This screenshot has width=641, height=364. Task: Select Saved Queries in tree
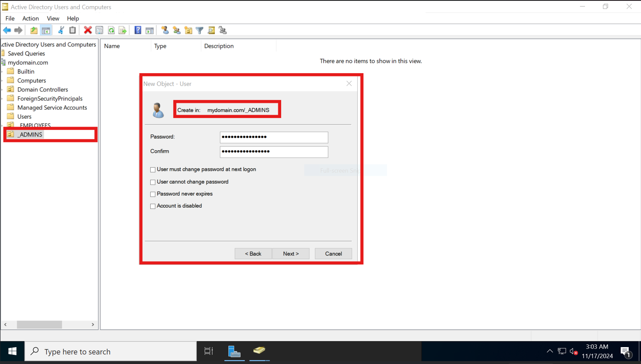26,53
